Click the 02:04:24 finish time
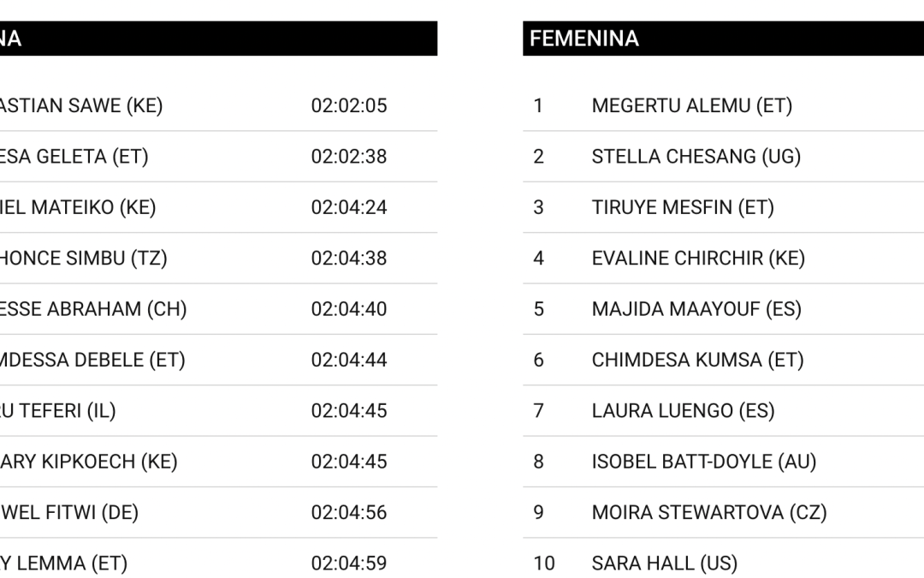The width and height of the screenshot is (924, 578). coord(349,207)
